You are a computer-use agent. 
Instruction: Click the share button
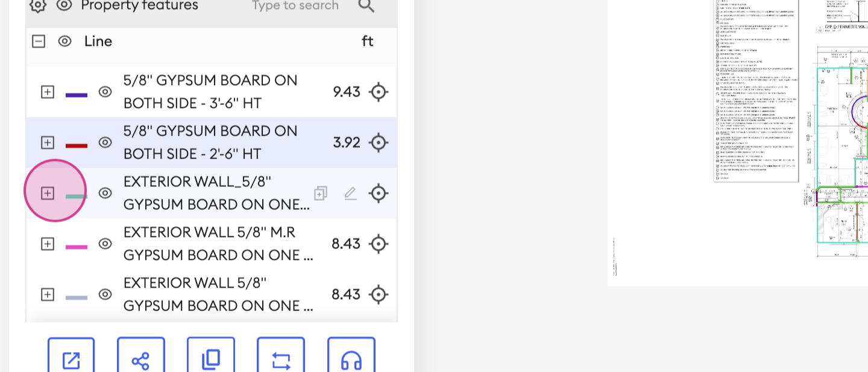[140, 361]
